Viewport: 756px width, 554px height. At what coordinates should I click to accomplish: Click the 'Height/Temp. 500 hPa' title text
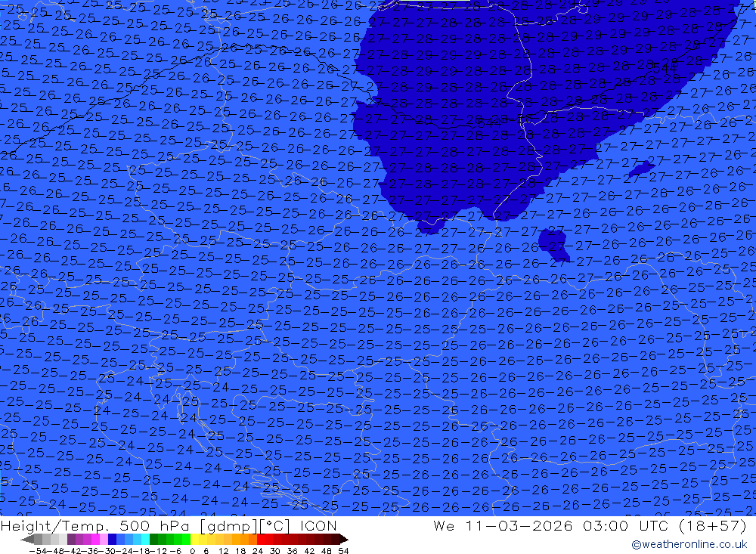pos(95,526)
